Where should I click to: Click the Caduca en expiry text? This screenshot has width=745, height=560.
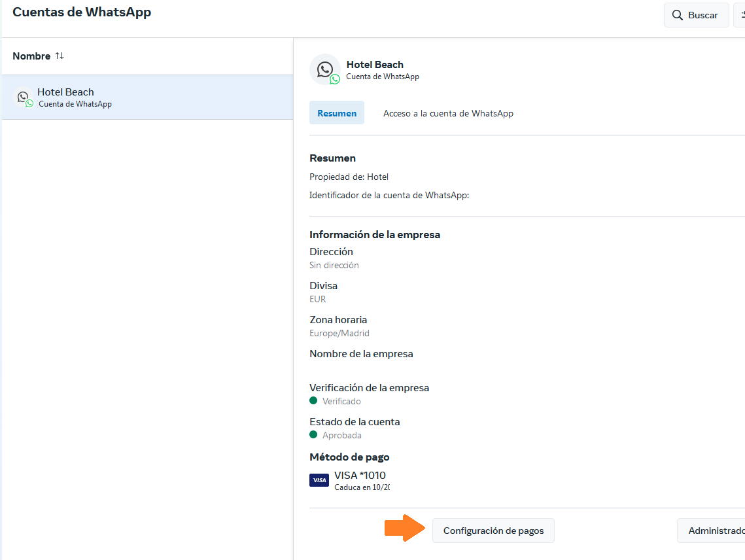click(362, 487)
